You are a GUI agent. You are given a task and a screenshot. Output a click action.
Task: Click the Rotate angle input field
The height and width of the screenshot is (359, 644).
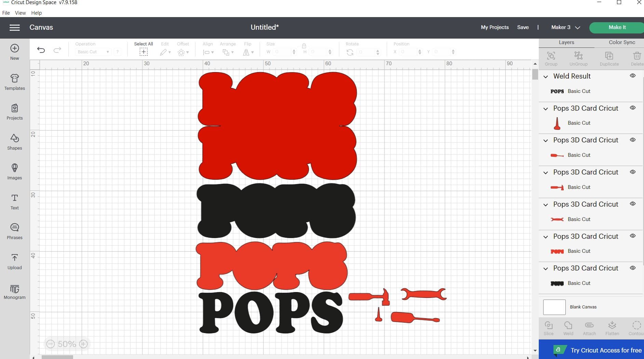366,52
